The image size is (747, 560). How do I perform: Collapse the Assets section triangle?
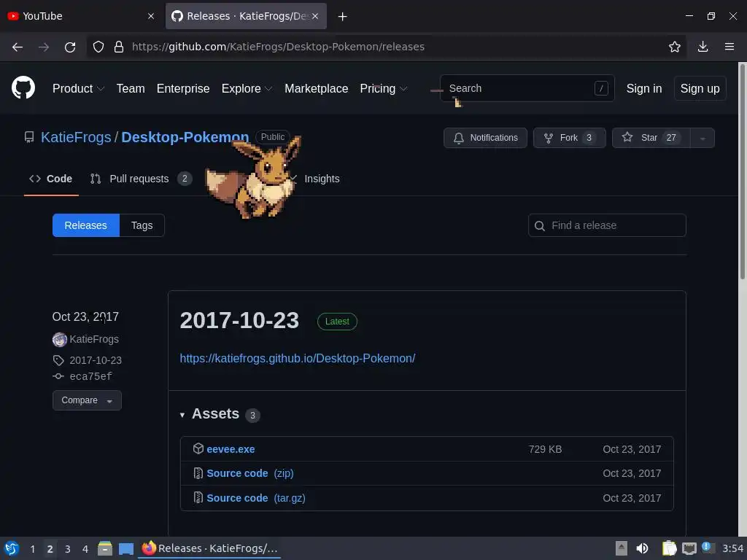point(182,415)
